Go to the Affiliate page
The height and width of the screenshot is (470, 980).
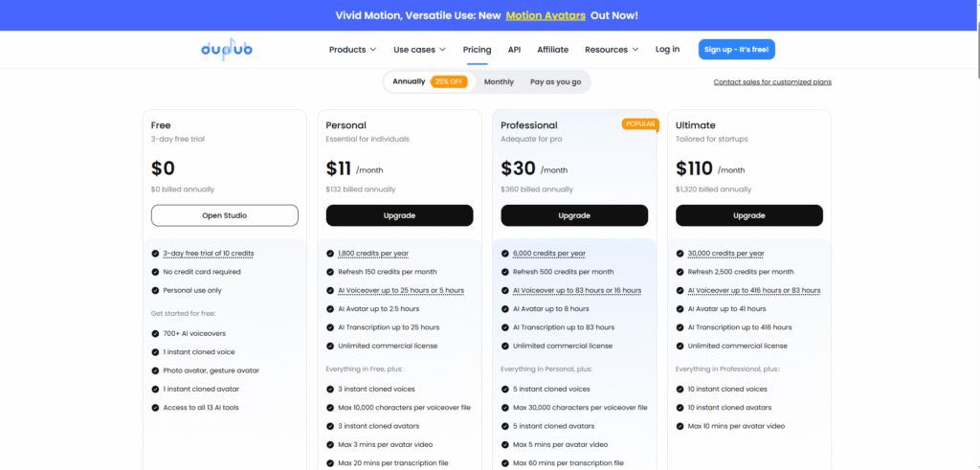552,50
